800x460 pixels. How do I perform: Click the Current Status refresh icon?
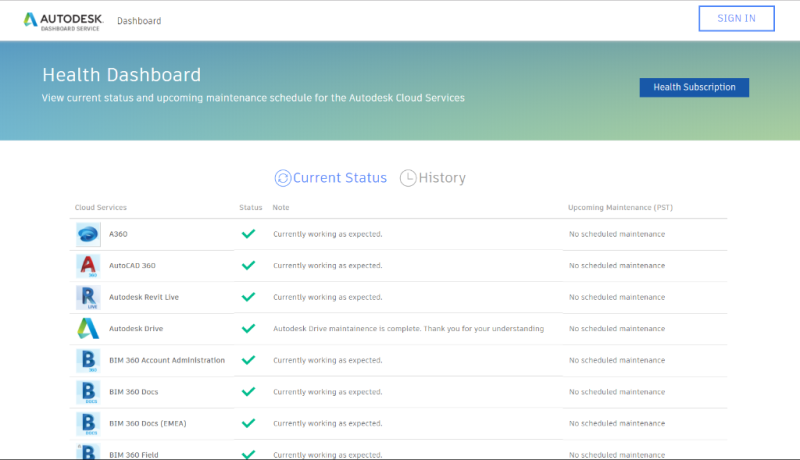[283, 178]
